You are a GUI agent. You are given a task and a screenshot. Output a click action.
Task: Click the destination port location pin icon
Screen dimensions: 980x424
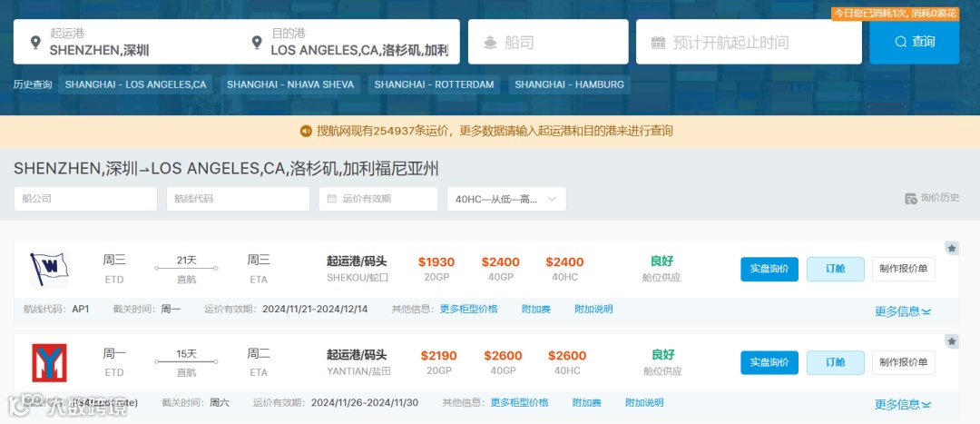tap(257, 43)
